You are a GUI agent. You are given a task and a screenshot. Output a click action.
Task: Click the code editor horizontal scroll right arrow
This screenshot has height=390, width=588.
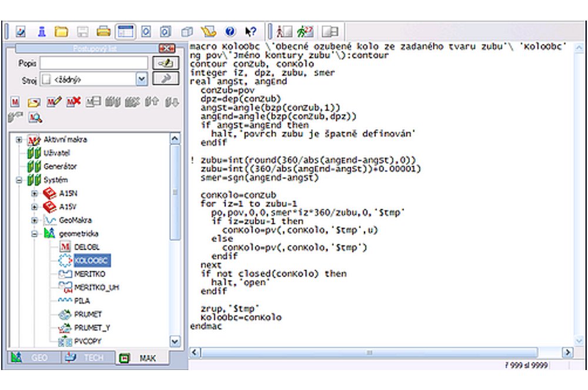pyautogui.click(x=567, y=352)
